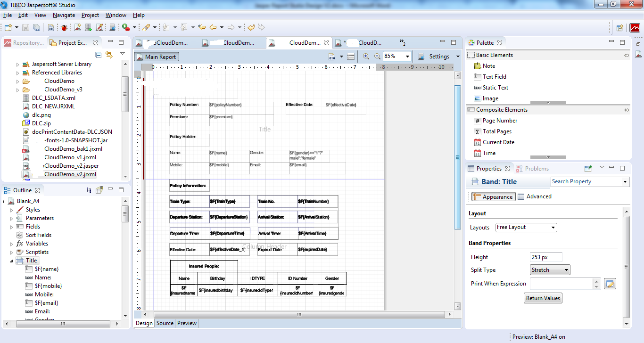Screen dimensions: 644x343
Task: Expand the Parameters node in Outline
Action: [x=12, y=218]
